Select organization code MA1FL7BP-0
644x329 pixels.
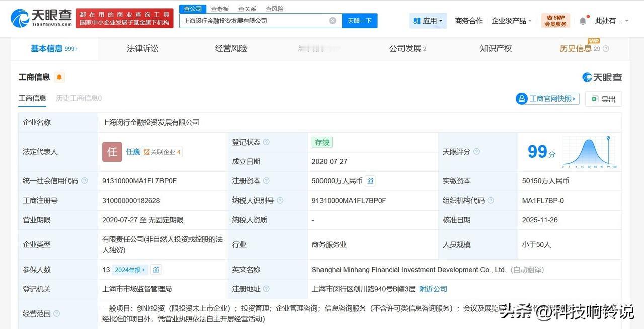tap(543, 201)
